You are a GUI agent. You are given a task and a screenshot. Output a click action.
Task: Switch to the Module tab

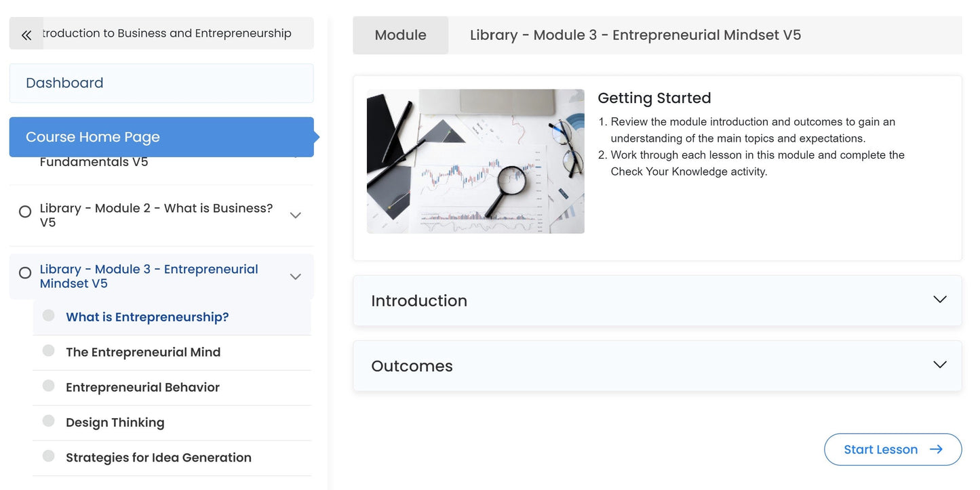pyautogui.click(x=400, y=35)
